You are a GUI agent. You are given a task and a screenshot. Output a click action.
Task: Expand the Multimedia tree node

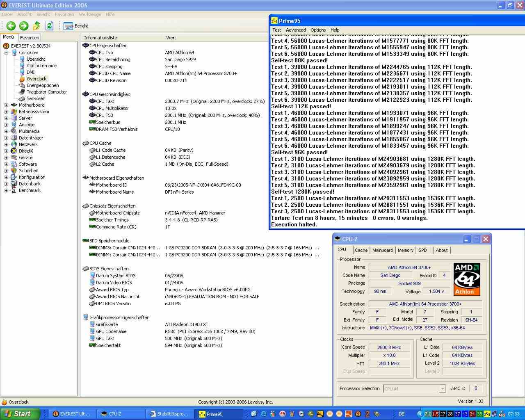coord(6,131)
